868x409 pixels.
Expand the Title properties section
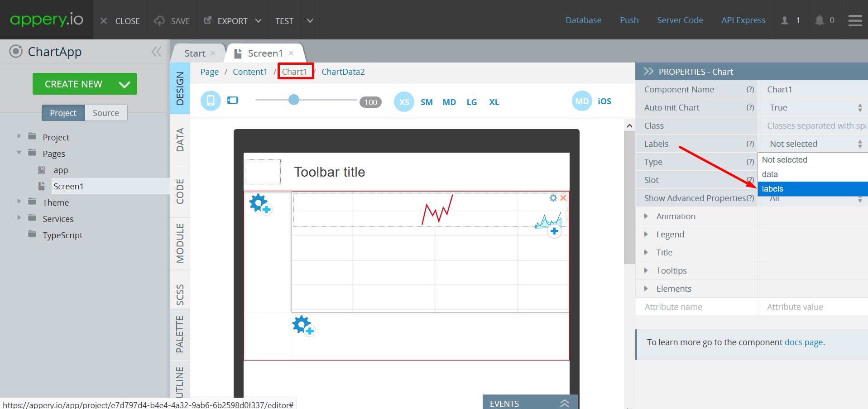pyautogui.click(x=646, y=252)
